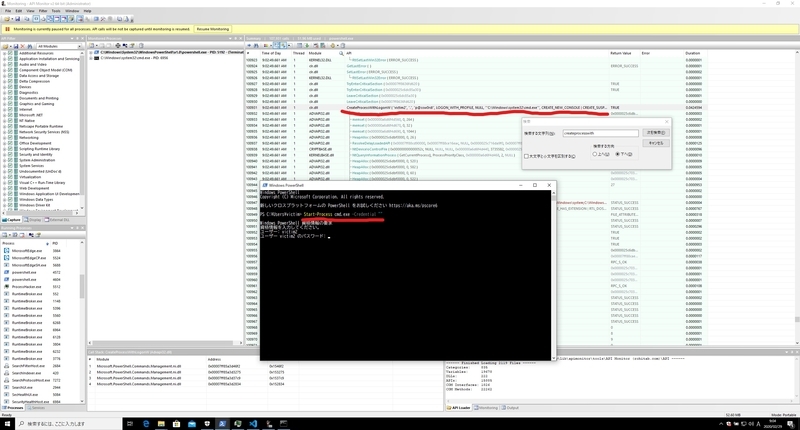800x430 pixels.
Task: Switch to the Display tab
Action: pyautogui.click(x=33, y=220)
